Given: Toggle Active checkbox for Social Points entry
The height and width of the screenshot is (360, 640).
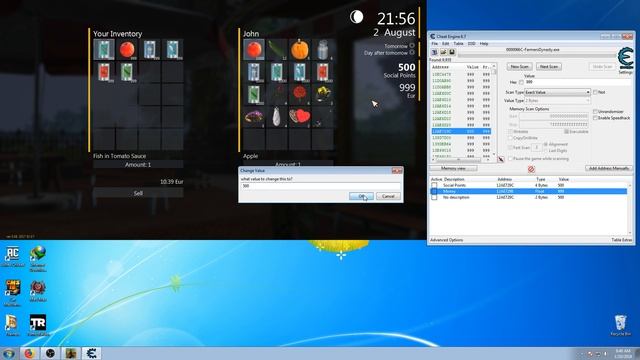Looking at the screenshot, I should 434,185.
